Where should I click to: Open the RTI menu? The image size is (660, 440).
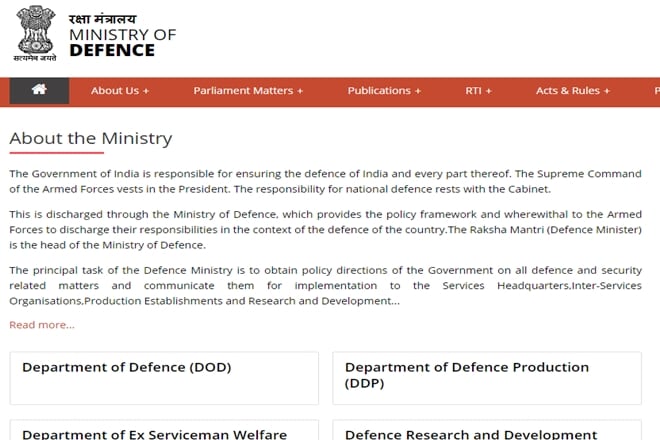click(x=479, y=91)
